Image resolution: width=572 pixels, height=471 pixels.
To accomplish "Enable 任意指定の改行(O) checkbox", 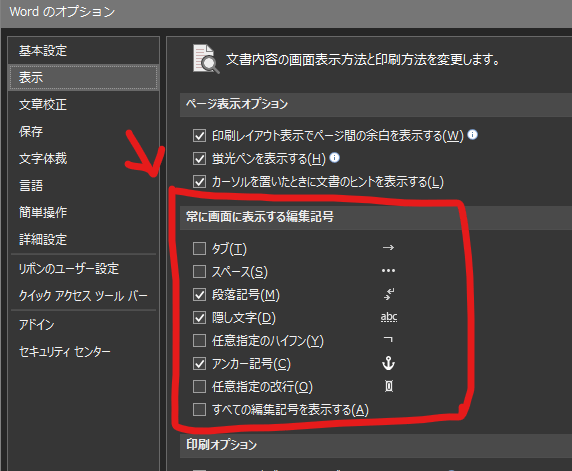I will tap(199, 386).
